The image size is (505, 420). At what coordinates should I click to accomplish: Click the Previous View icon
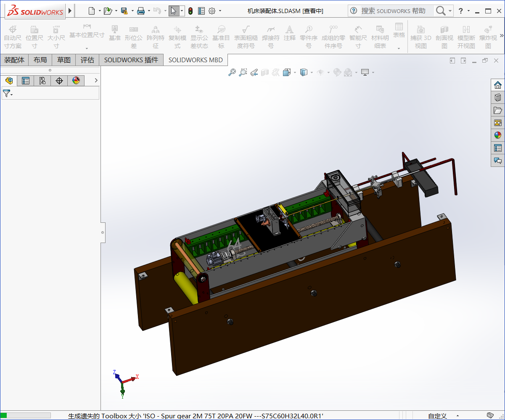click(254, 72)
